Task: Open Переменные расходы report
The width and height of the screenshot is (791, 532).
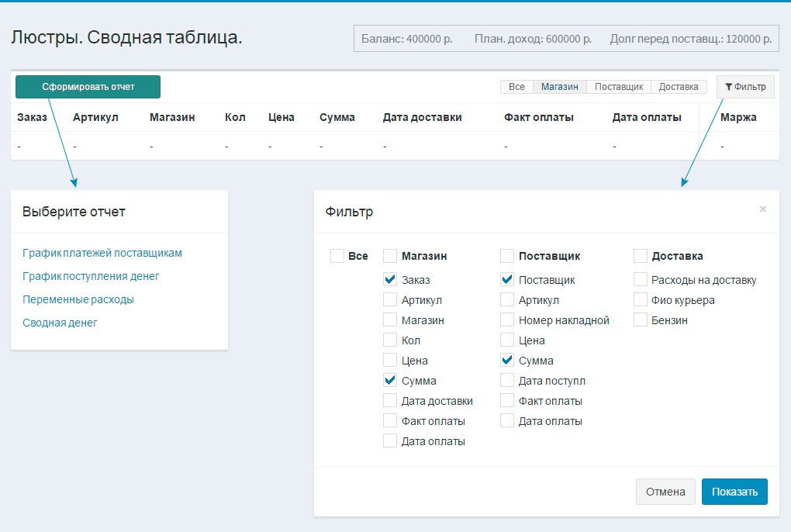Action: click(x=78, y=299)
